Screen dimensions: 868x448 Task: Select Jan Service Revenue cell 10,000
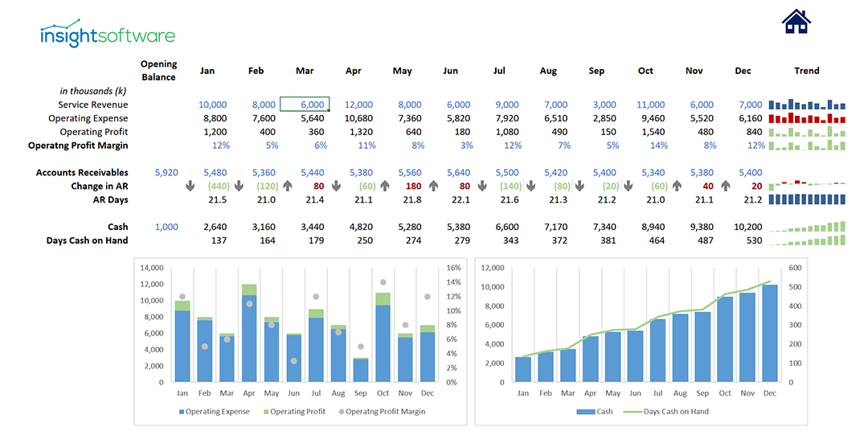point(212,105)
